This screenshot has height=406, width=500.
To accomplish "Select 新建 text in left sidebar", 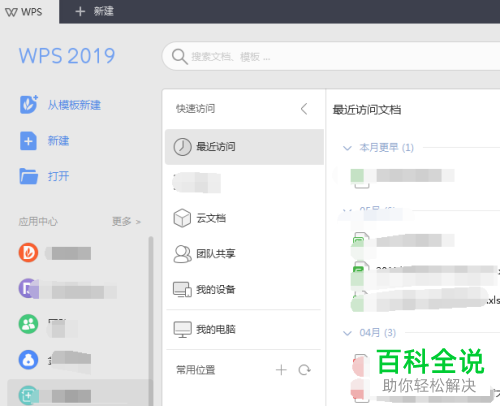I will [58, 141].
